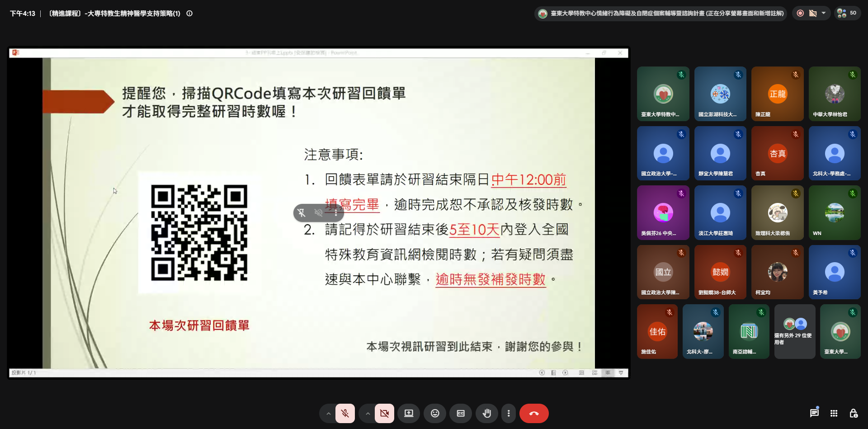
Task: Toggle closed captions
Action: pyautogui.click(x=461, y=414)
